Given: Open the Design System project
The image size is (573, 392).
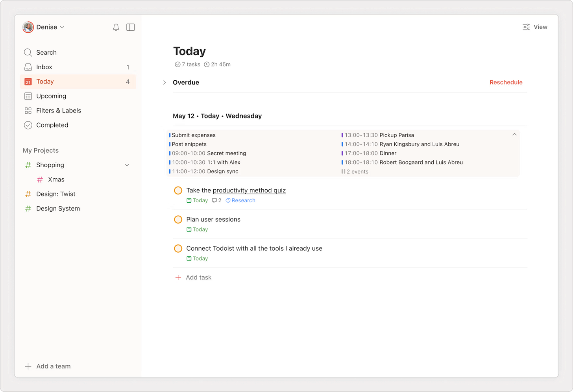Looking at the screenshot, I should 58,208.
